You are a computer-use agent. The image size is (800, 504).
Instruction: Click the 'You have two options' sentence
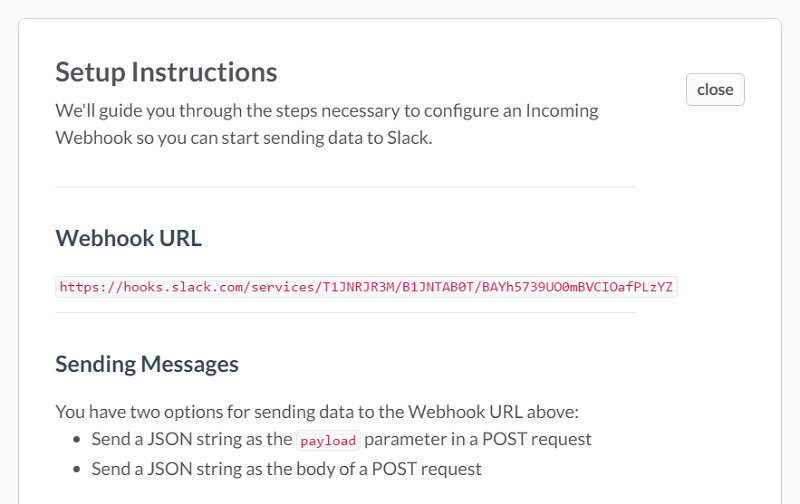click(317, 412)
